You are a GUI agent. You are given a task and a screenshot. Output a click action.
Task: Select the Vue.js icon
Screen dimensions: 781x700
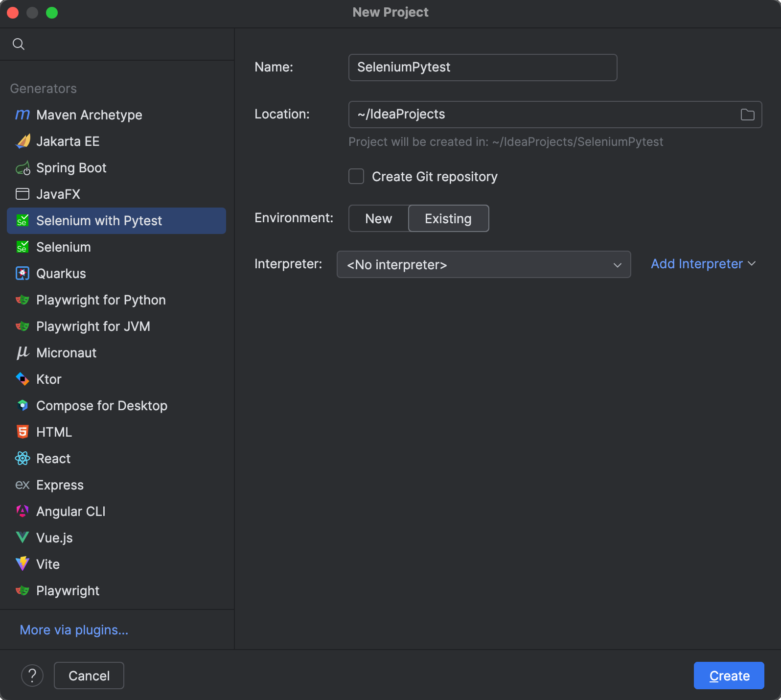(x=23, y=537)
